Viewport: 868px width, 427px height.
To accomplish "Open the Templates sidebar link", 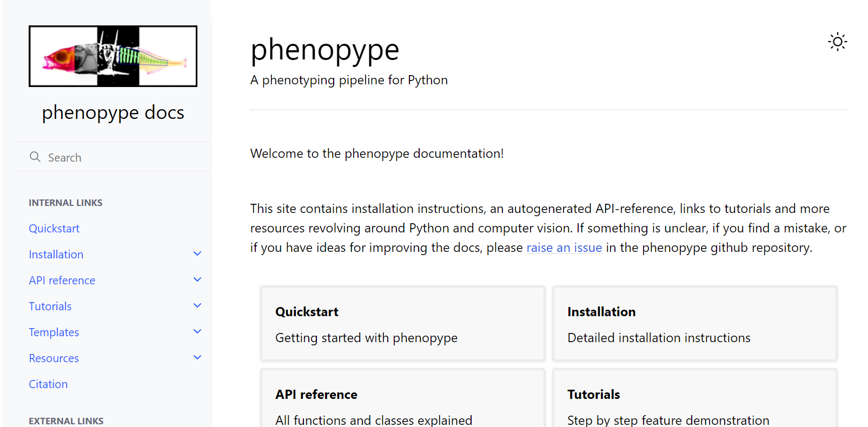I will click(x=54, y=332).
